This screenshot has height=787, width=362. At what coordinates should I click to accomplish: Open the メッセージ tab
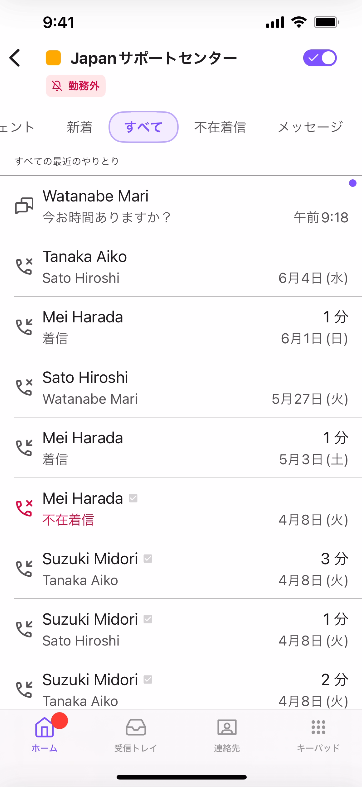click(310, 127)
